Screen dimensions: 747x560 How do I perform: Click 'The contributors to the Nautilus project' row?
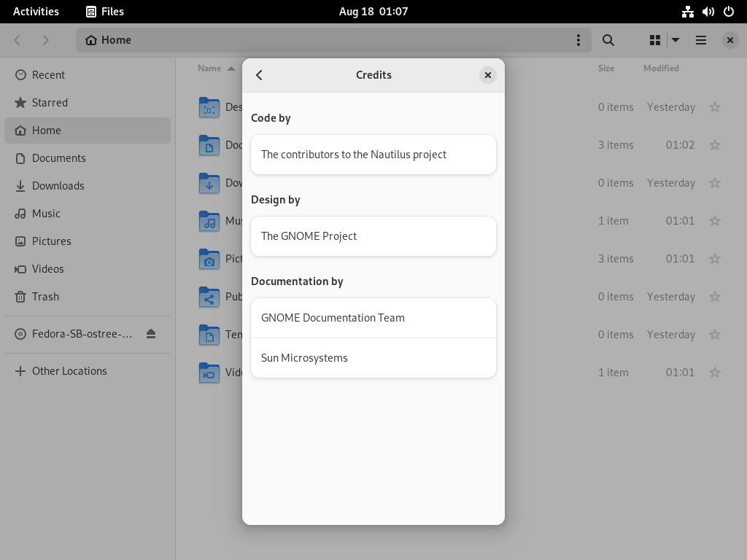pyautogui.click(x=373, y=155)
